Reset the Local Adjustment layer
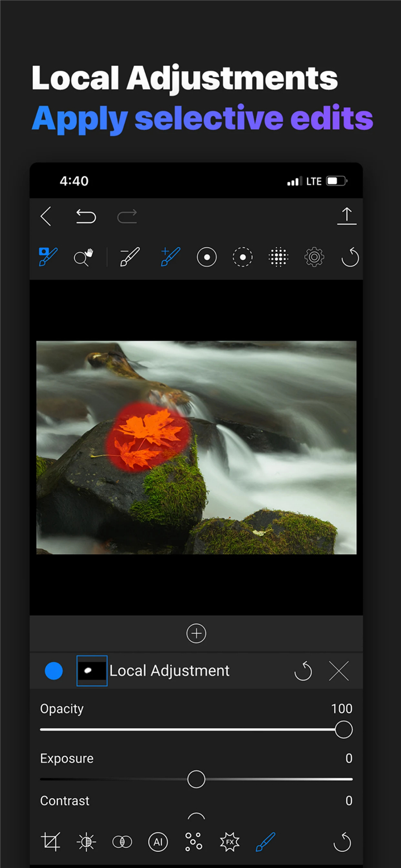401x868 pixels. pos(303,671)
